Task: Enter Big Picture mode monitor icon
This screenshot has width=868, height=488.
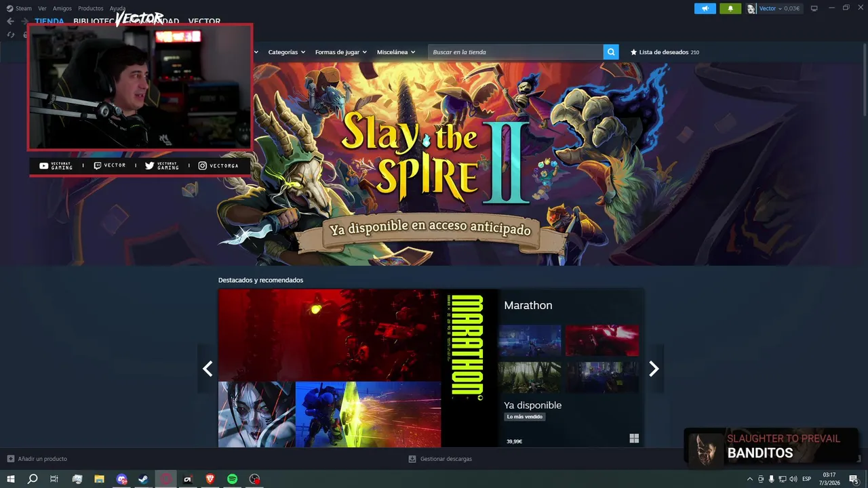Action: pyautogui.click(x=814, y=8)
